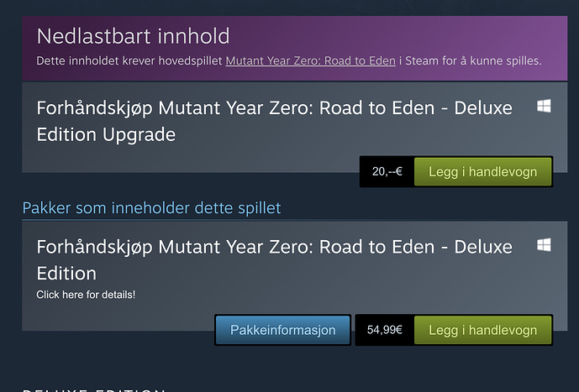Click the 54,99€ price label

coord(384,330)
